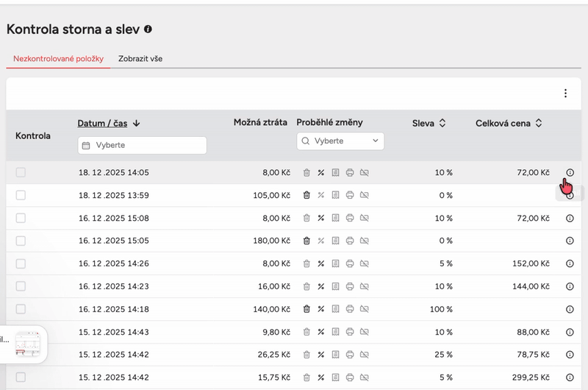Switch to the Zobrazit vše tab
This screenshot has width=588, height=390.
point(140,58)
